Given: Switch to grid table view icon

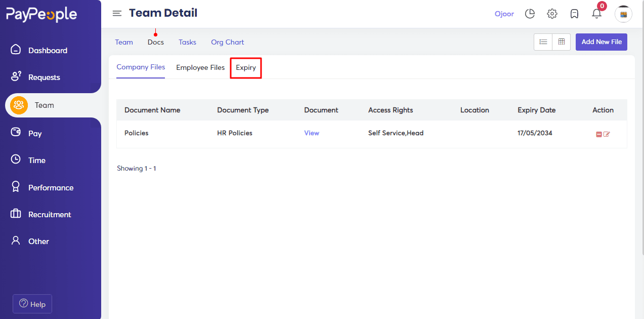Looking at the screenshot, I should (562, 42).
